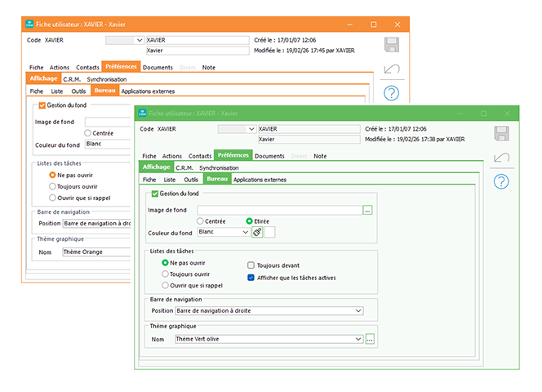Enable the Toujours devant checkbox
Screen dimensions: 542x392
click(x=251, y=265)
